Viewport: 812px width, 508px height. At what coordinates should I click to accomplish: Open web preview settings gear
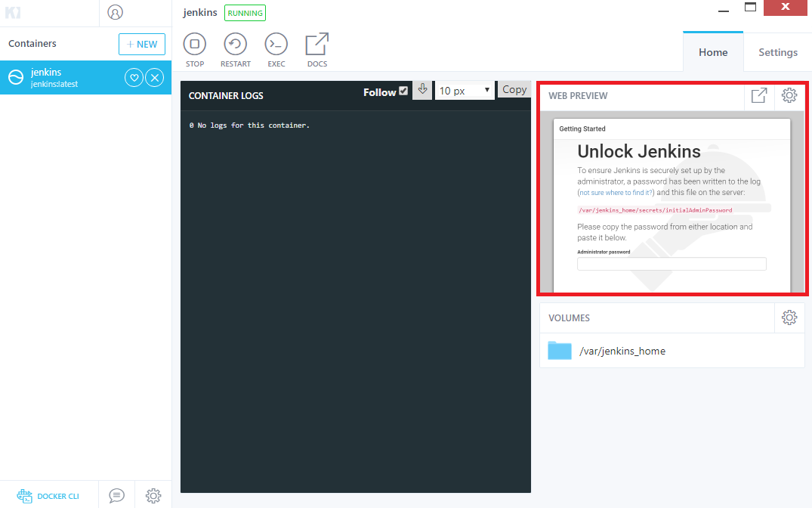(789, 95)
